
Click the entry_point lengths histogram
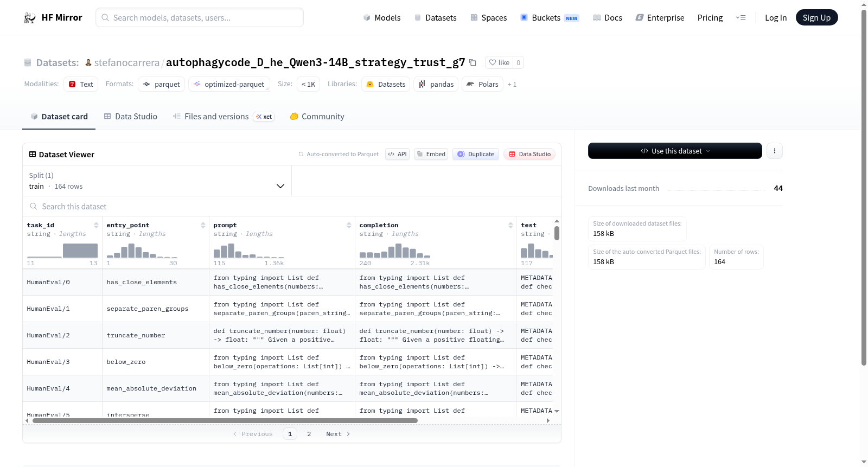point(142,250)
